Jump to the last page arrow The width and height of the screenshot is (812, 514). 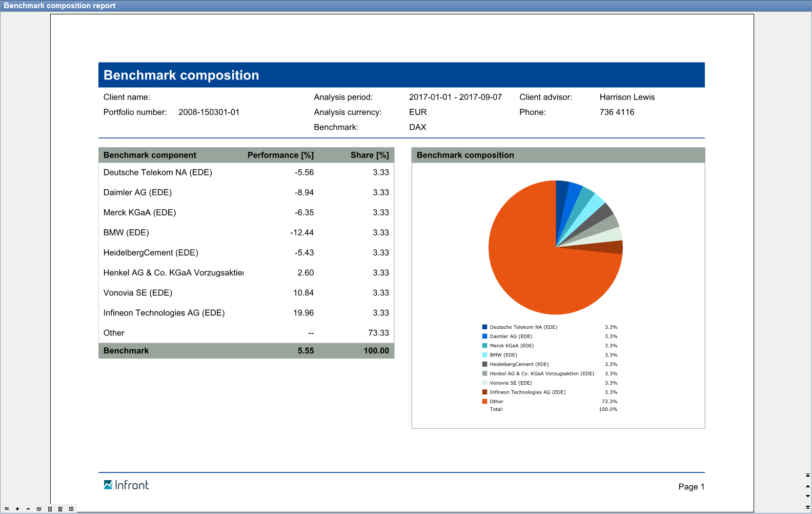point(808,507)
